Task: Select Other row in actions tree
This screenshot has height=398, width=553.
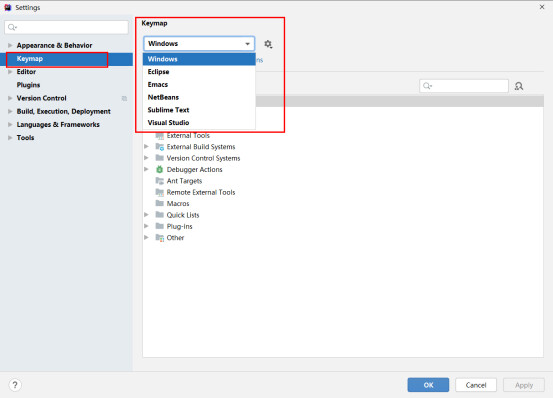Action: pyautogui.click(x=343, y=238)
